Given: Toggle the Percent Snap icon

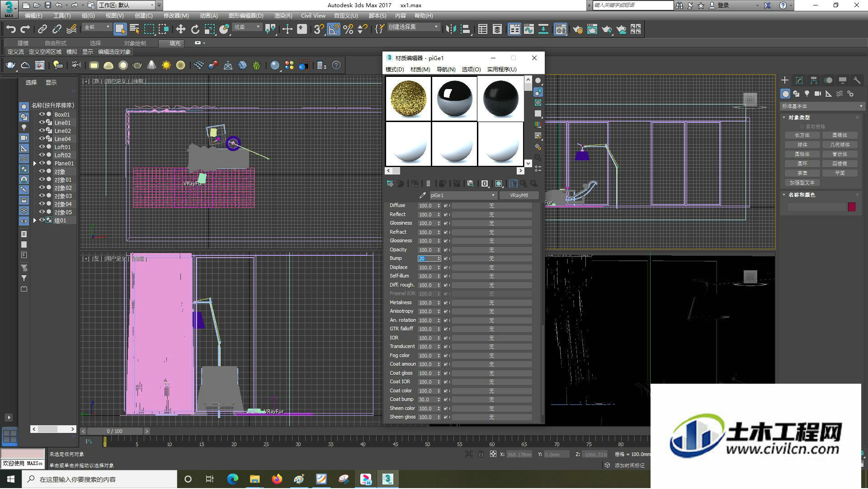Looking at the screenshot, I should coord(348,29).
